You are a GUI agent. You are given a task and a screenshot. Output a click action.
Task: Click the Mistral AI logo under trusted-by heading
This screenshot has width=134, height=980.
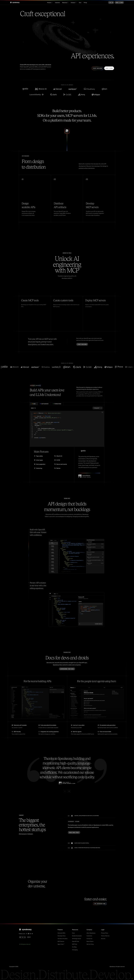click(x=41, y=89)
